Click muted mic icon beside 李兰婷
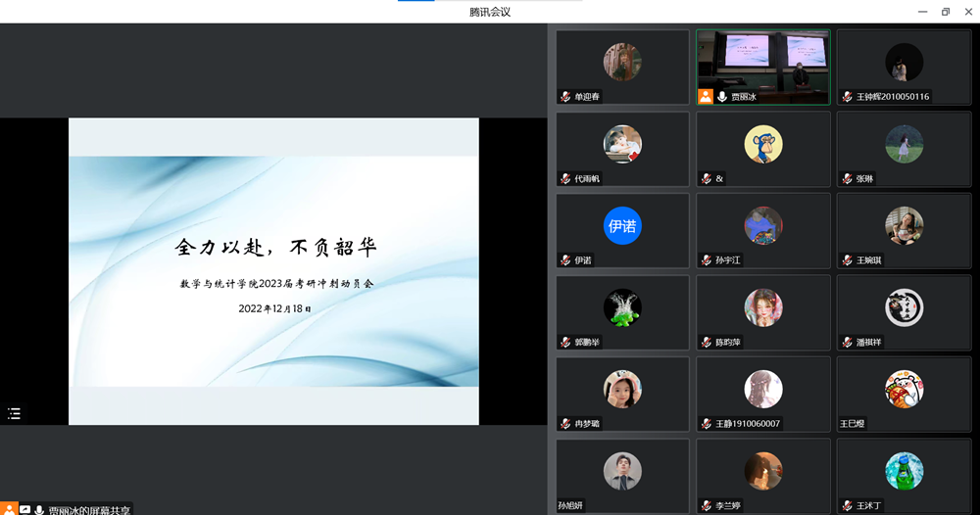980x515 pixels. [706, 506]
